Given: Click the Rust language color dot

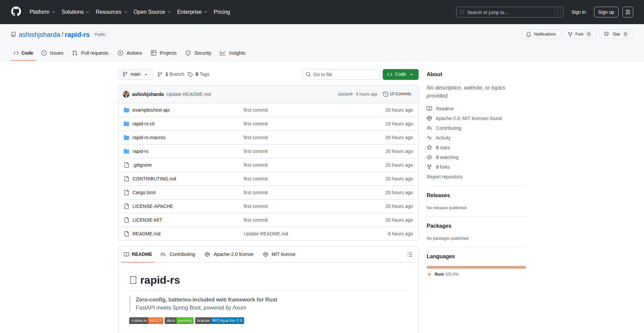Looking at the screenshot, I should (429, 274).
